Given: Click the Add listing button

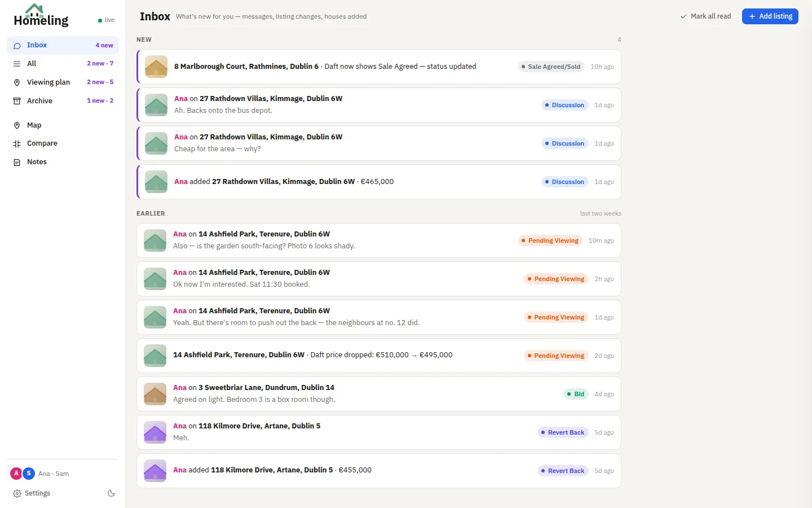Looking at the screenshot, I should point(770,16).
